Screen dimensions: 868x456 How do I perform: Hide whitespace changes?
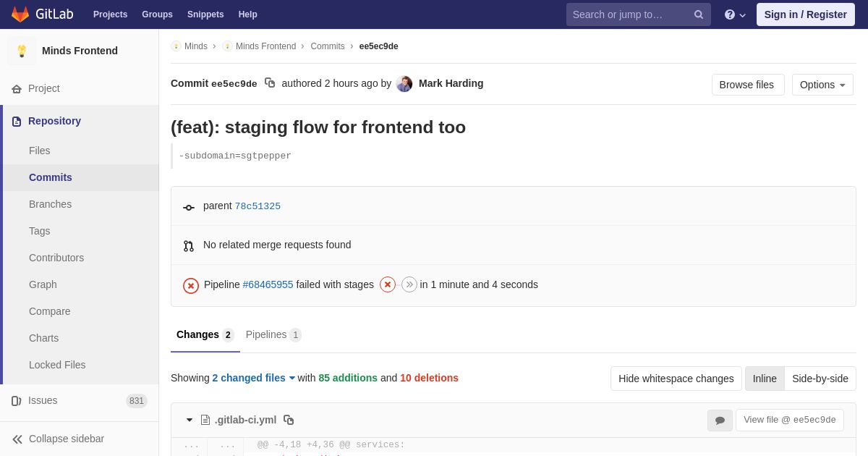[676, 379]
